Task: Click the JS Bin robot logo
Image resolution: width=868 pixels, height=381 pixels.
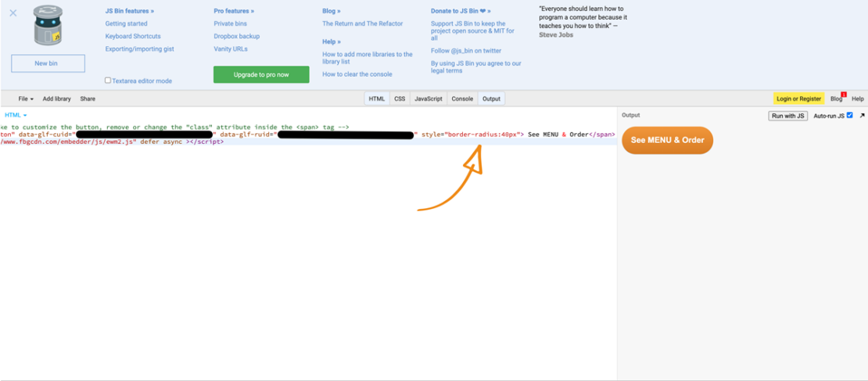Action: (x=48, y=27)
